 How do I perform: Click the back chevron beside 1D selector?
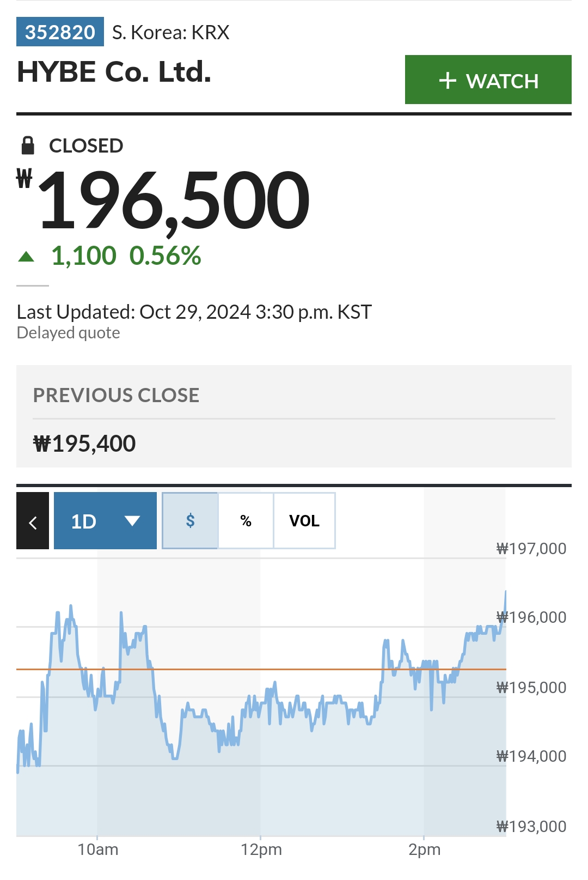click(33, 521)
